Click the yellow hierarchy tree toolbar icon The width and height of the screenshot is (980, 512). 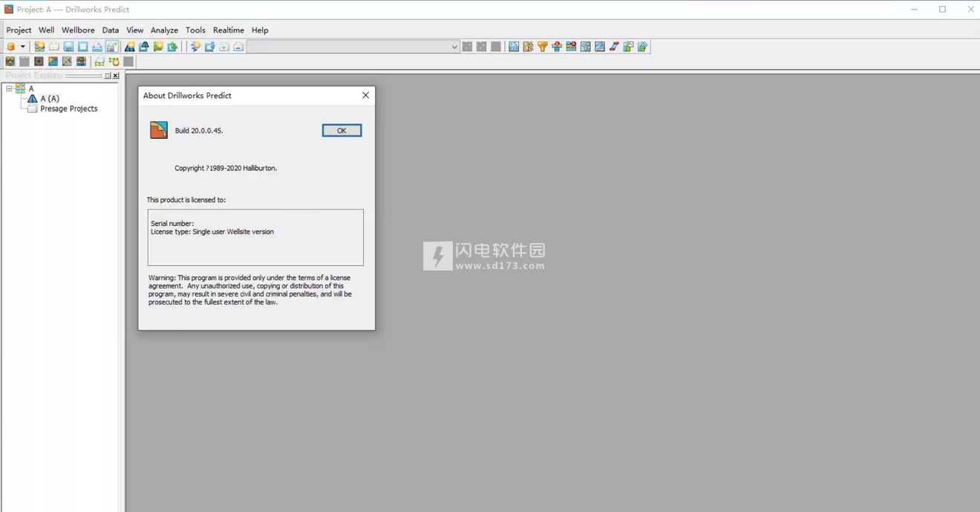tap(528, 47)
